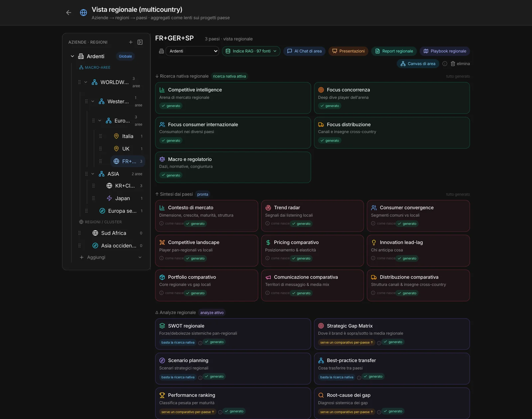Go back using the arrow icon
532x419 pixels.
68,13
